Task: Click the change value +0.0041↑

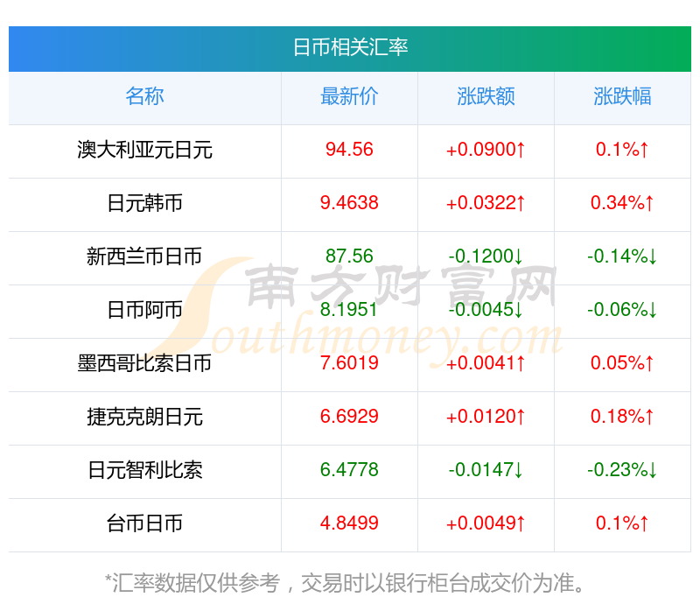Action: click(x=486, y=363)
